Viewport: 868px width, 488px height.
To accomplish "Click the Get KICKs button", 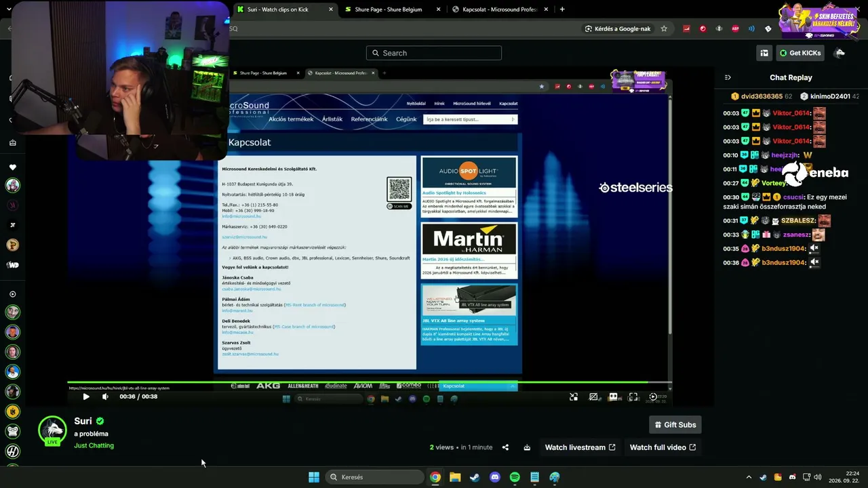I will [800, 53].
